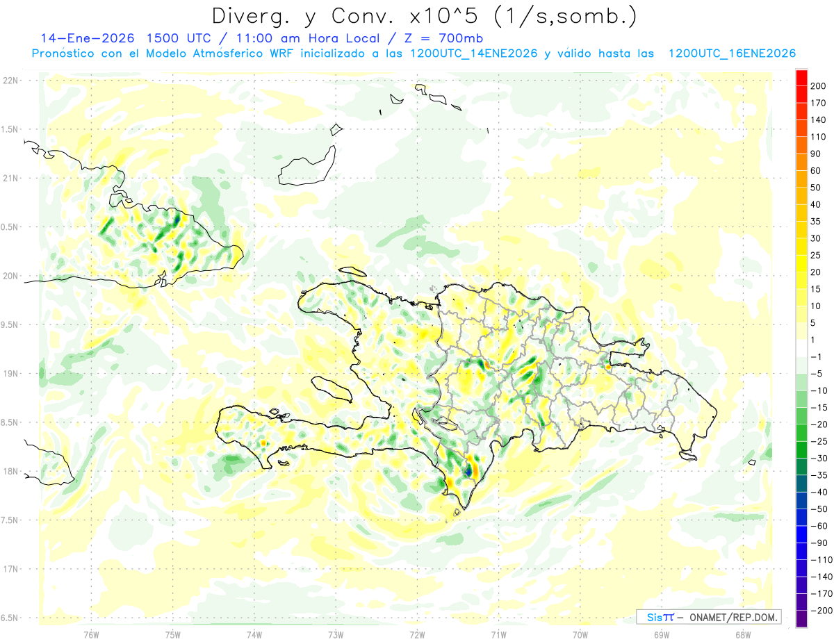Screen dimensions: 834x644
Task: Click the '-90' color bar value
Action: pos(821,543)
